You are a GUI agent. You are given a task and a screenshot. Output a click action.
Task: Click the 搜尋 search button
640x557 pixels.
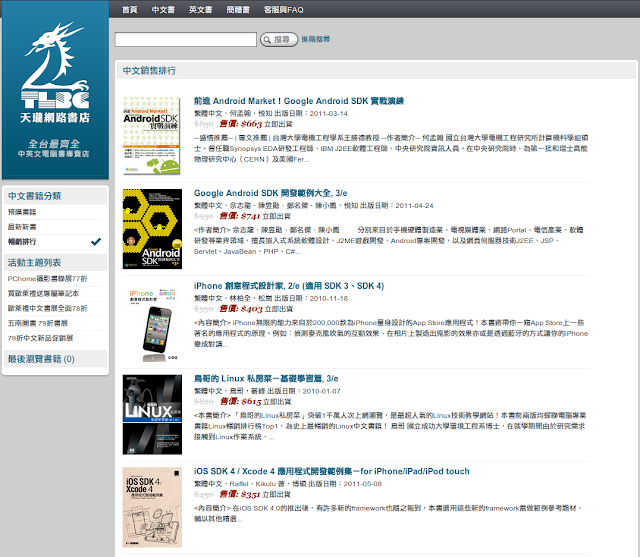(279, 40)
